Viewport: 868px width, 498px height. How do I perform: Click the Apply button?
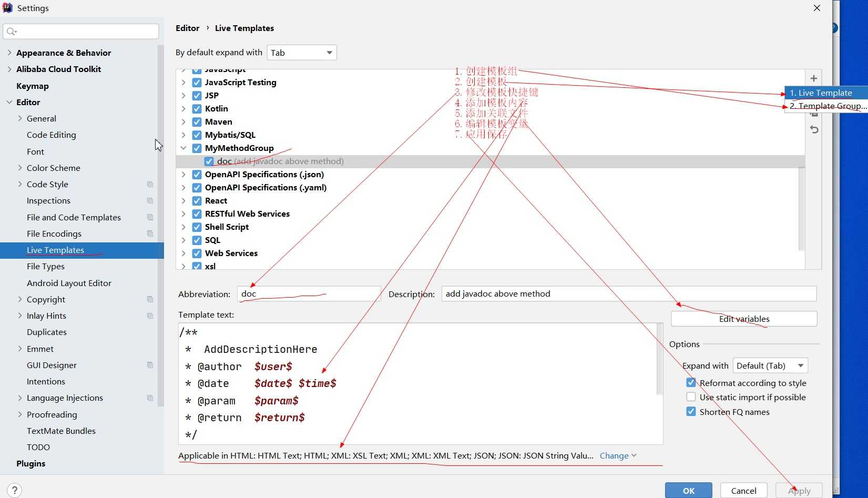click(x=799, y=491)
